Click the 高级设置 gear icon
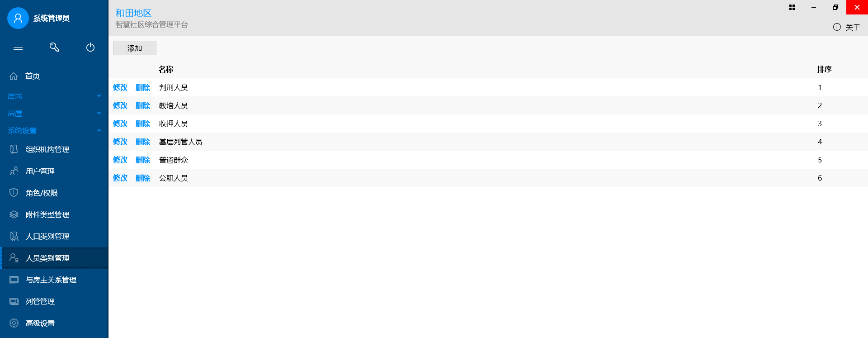Image resolution: width=868 pixels, height=338 pixels. click(x=14, y=323)
